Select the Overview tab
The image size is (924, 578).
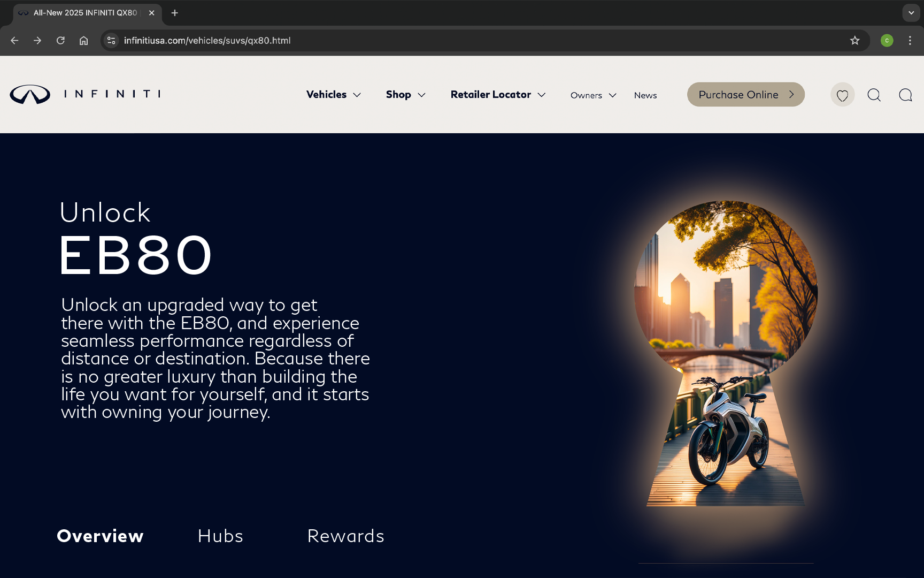click(101, 536)
